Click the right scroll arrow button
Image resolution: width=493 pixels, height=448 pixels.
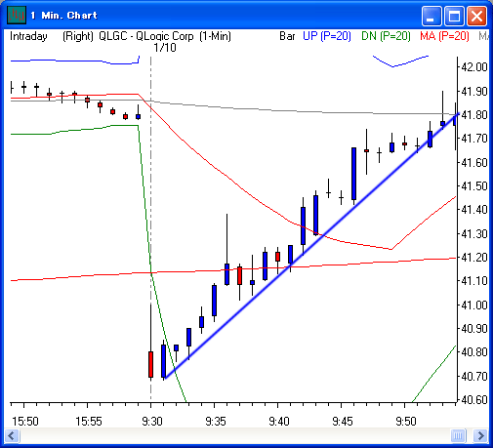coord(480,435)
